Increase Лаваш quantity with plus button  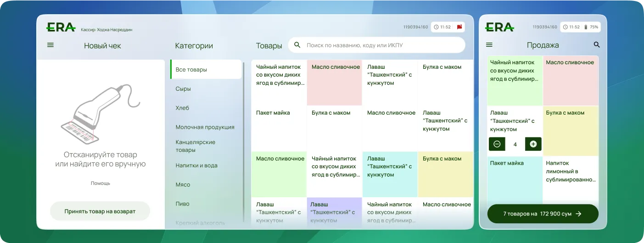pyautogui.click(x=533, y=144)
